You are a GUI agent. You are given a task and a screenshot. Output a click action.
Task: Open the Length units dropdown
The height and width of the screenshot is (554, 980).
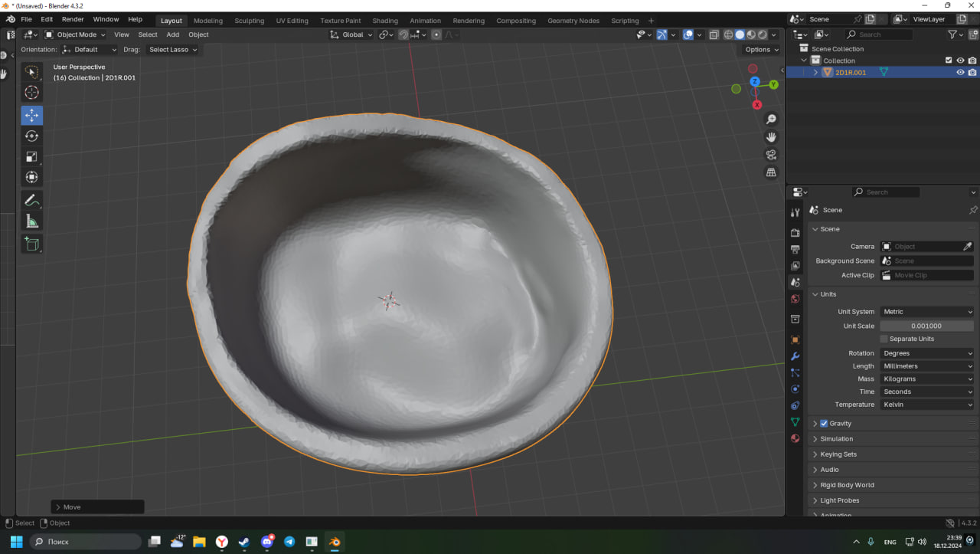[926, 366]
